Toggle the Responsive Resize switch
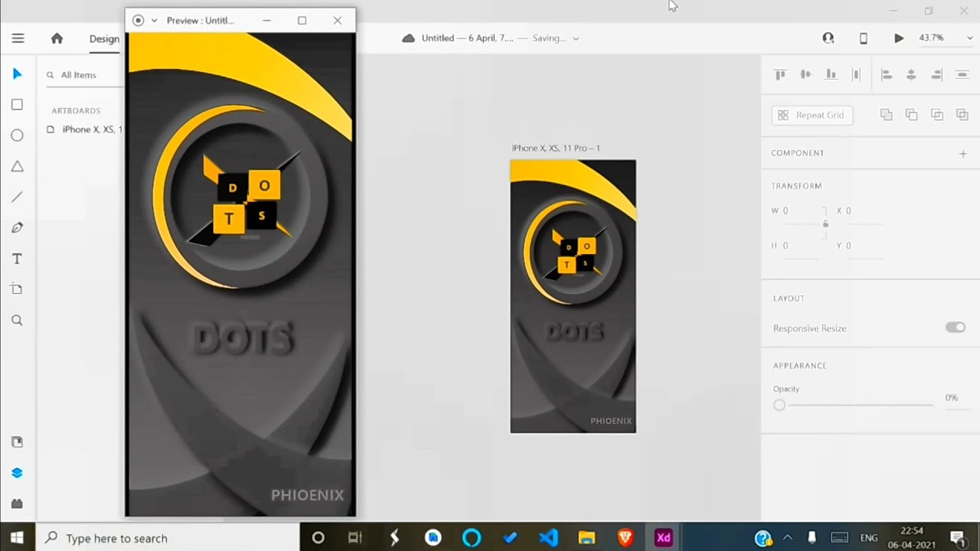 [955, 328]
